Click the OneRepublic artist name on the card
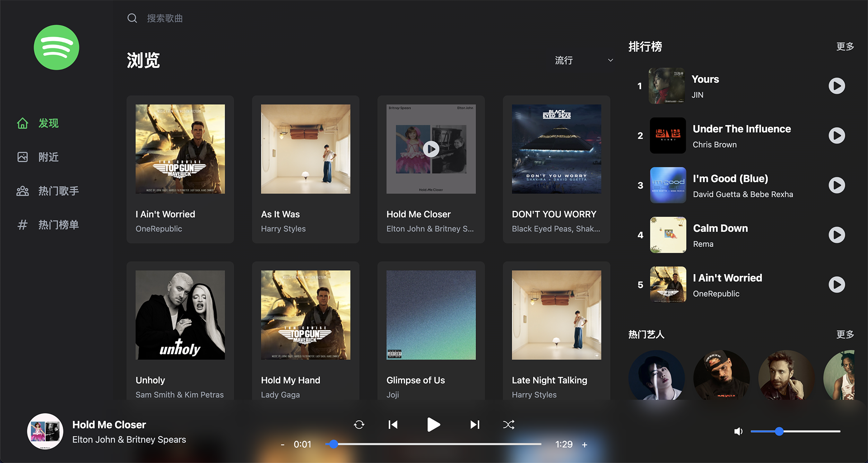 pyautogui.click(x=159, y=229)
